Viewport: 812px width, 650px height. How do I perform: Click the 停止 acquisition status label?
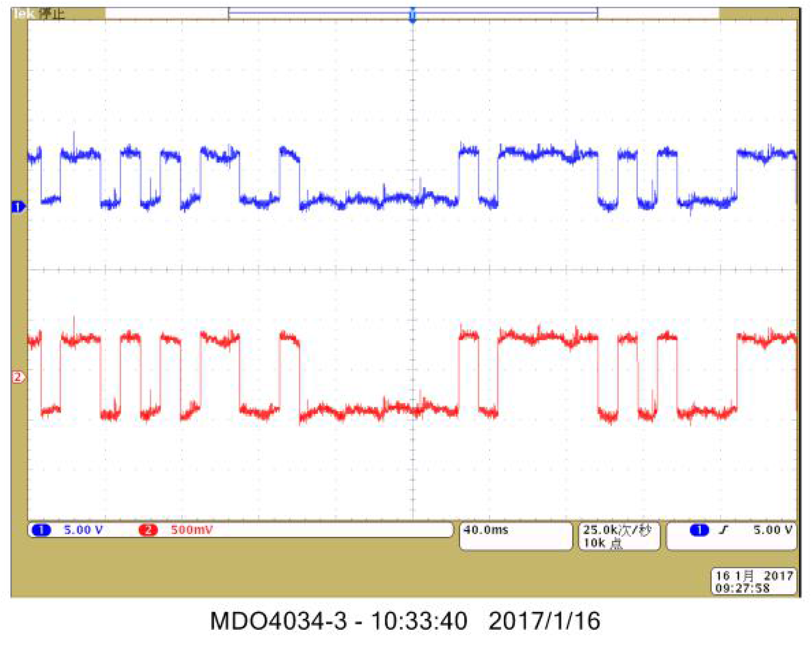coord(52,14)
